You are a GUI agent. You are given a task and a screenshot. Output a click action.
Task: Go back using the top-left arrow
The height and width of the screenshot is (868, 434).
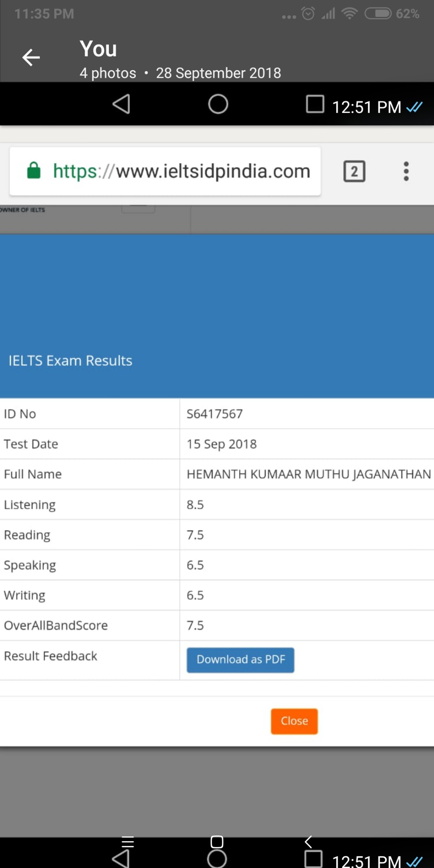[x=31, y=57]
